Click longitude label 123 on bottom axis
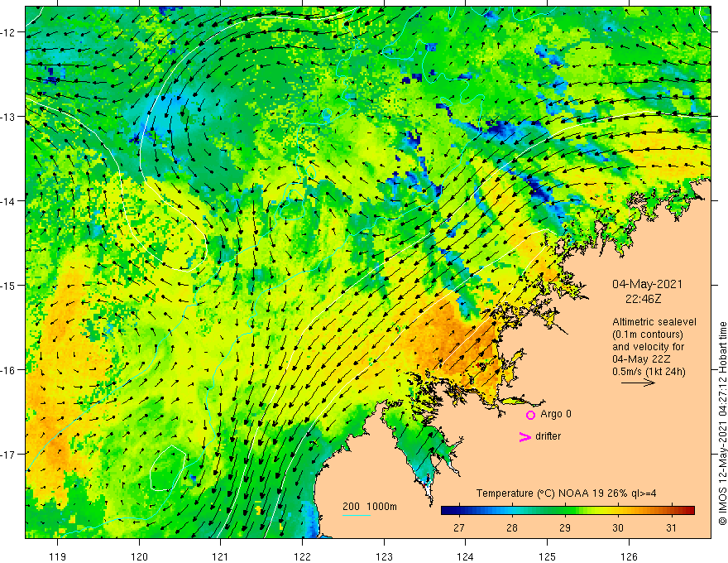728x563 pixels. pyautogui.click(x=384, y=556)
